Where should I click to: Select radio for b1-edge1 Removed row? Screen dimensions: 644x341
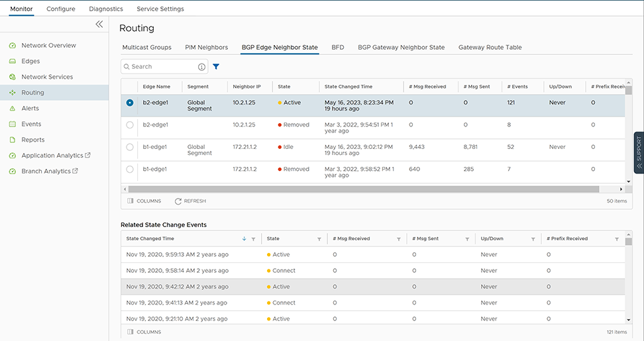click(x=130, y=170)
